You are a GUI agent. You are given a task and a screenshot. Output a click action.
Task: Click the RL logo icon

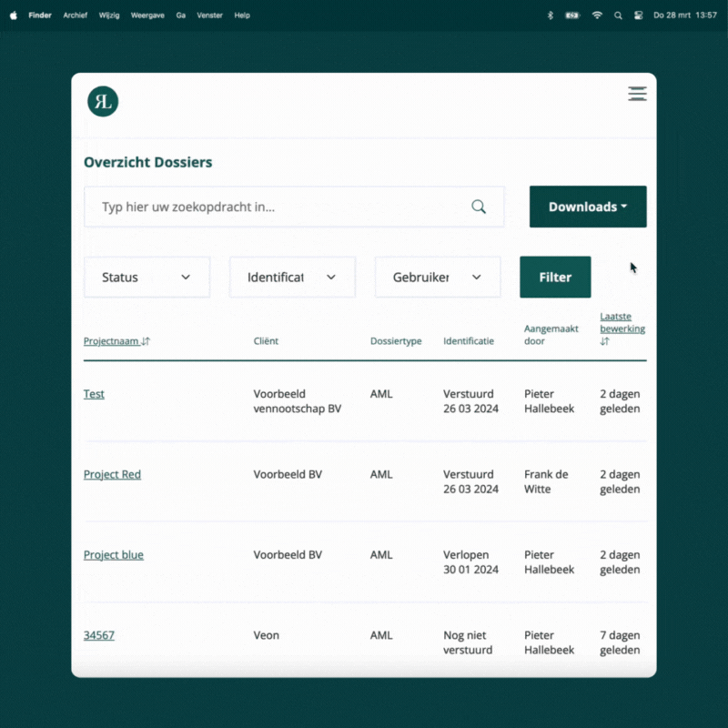click(103, 102)
